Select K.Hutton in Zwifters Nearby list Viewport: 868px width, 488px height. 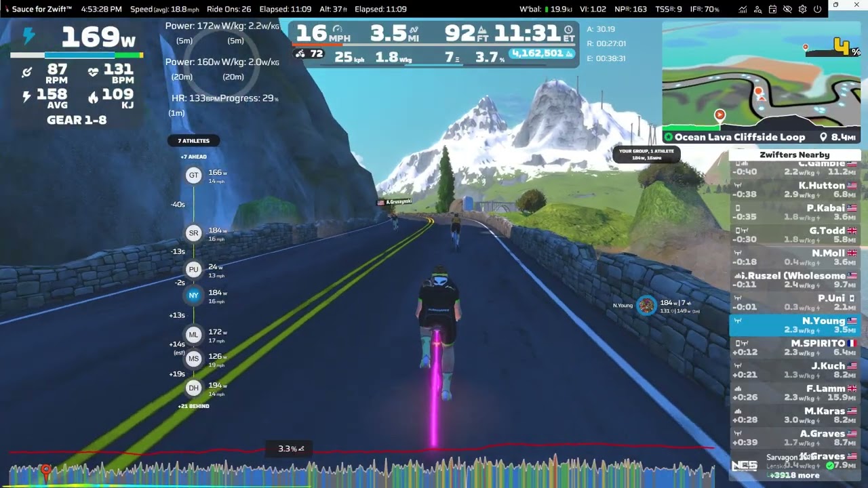795,190
